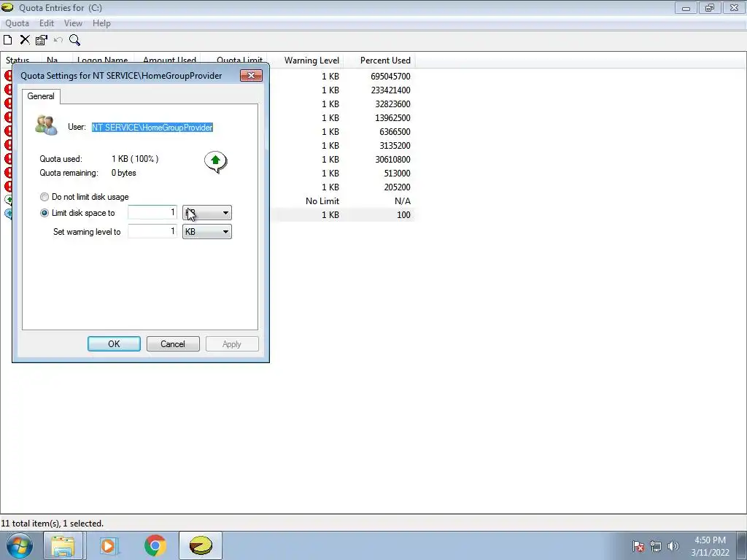Open Windows Media Player taskbar icon
Image resolution: width=747 pixels, height=560 pixels.
pyautogui.click(x=109, y=545)
